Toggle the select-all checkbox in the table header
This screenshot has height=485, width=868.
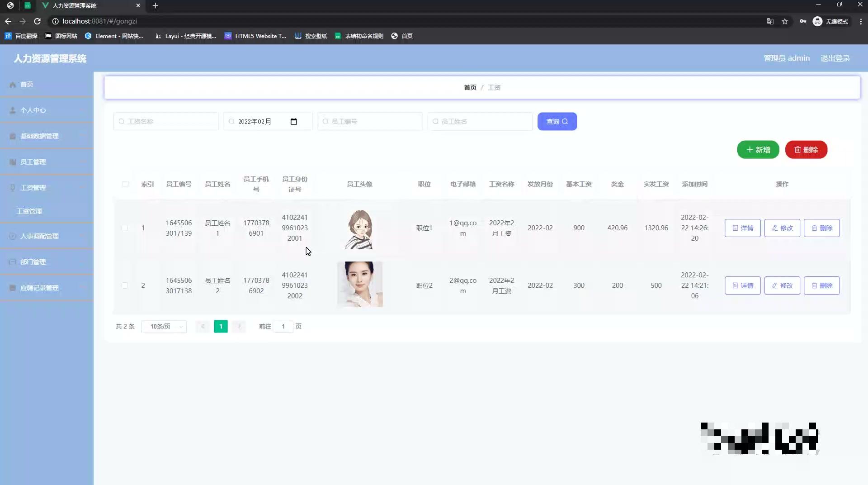[126, 184]
